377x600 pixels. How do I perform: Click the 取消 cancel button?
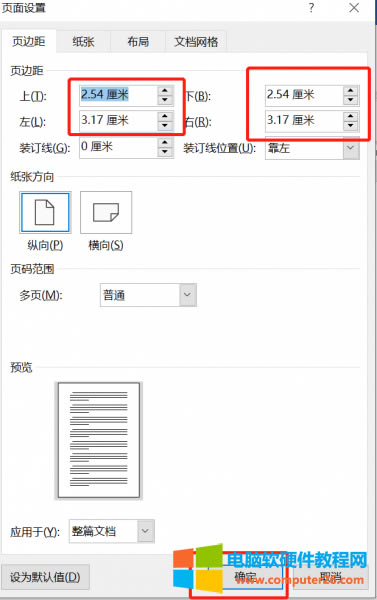pos(330,576)
